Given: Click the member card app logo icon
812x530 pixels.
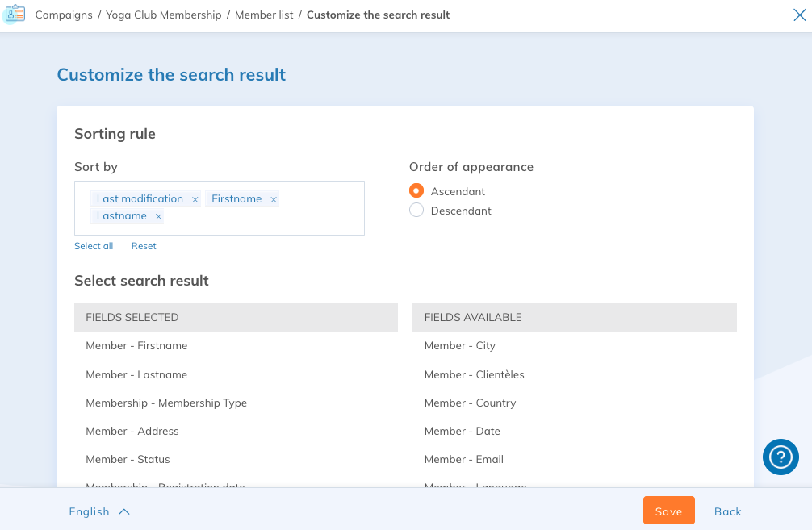Looking at the screenshot, I should (x=15, y=15).
